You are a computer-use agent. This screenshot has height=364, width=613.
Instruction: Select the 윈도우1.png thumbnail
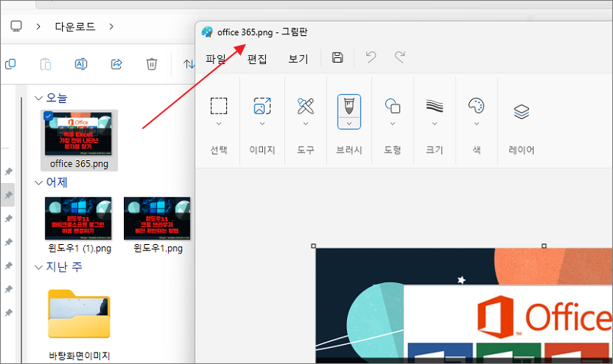tap(157, 218)
